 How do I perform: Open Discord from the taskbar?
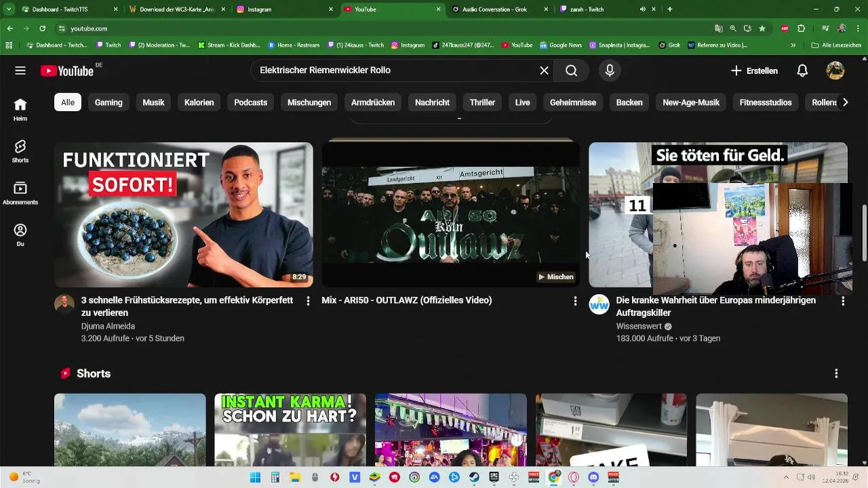click(594, 477)
